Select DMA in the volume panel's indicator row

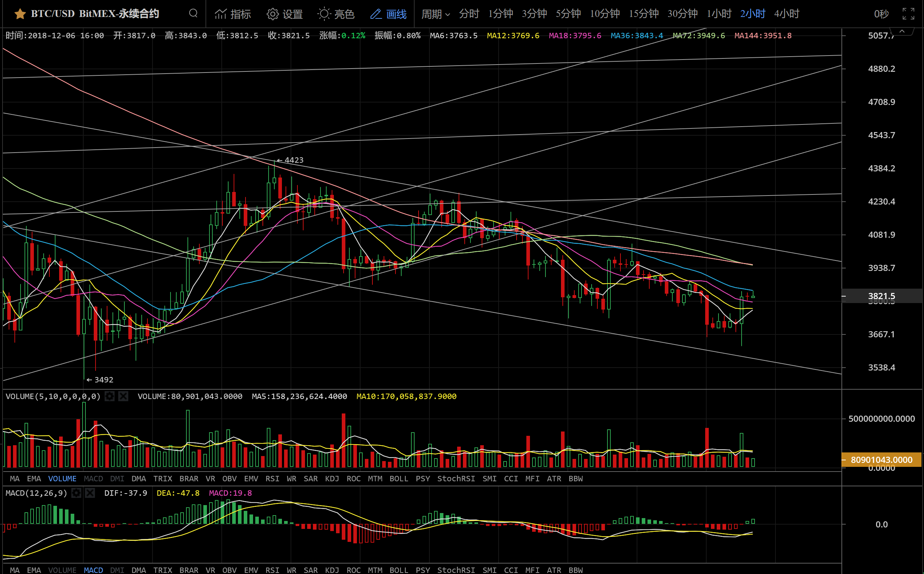[139, 479]
